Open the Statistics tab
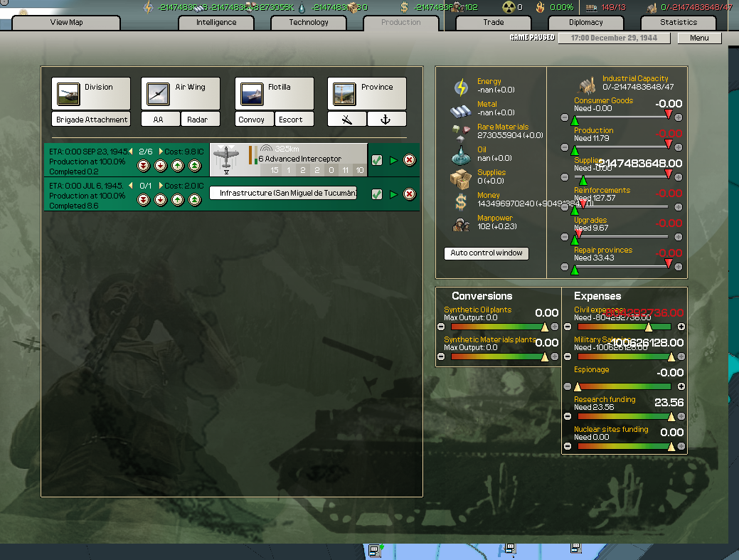Screen dimensions: 739x560 pyautogui.click(x=679, y=23)
